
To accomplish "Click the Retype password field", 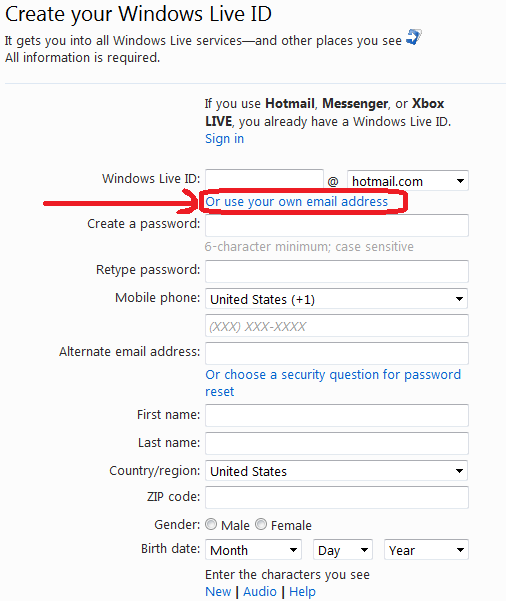I will coord(337,271).
